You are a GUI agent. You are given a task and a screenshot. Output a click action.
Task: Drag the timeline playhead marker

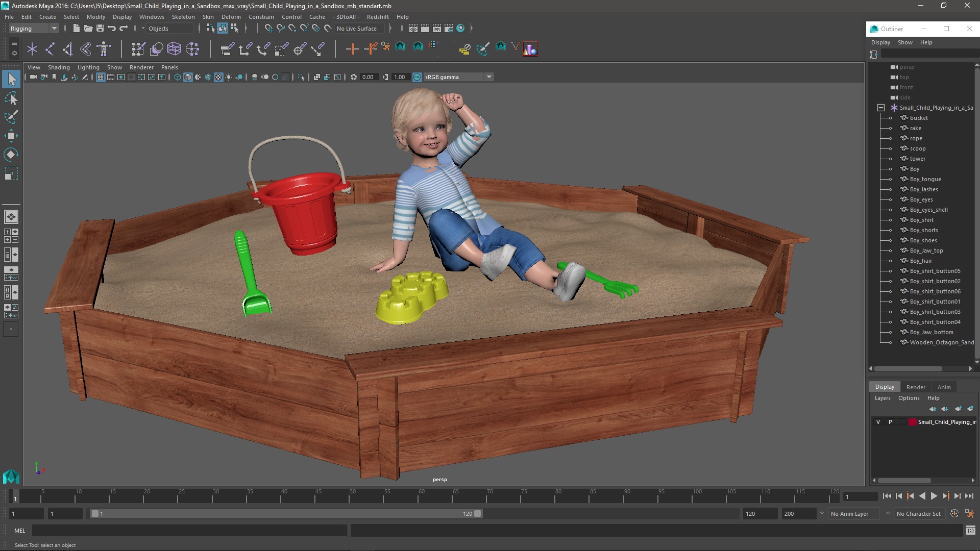15,496
